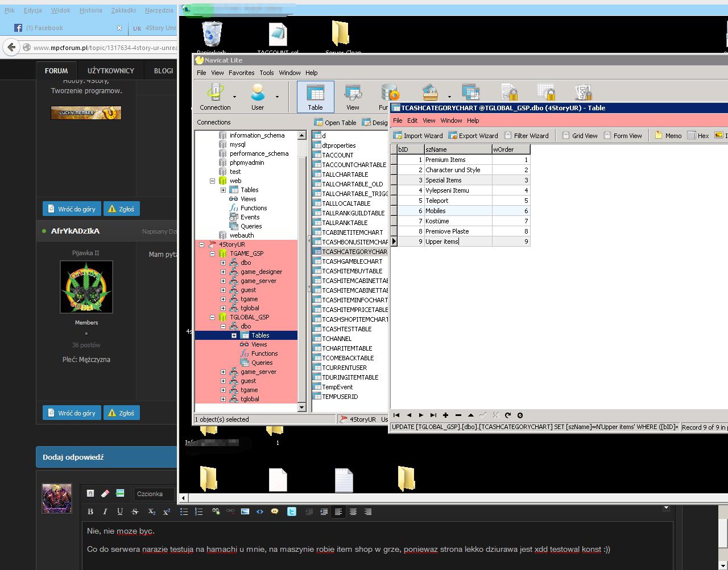Switch to the View toolbar icon
728x570 pixels.
(x=353, y=97)
